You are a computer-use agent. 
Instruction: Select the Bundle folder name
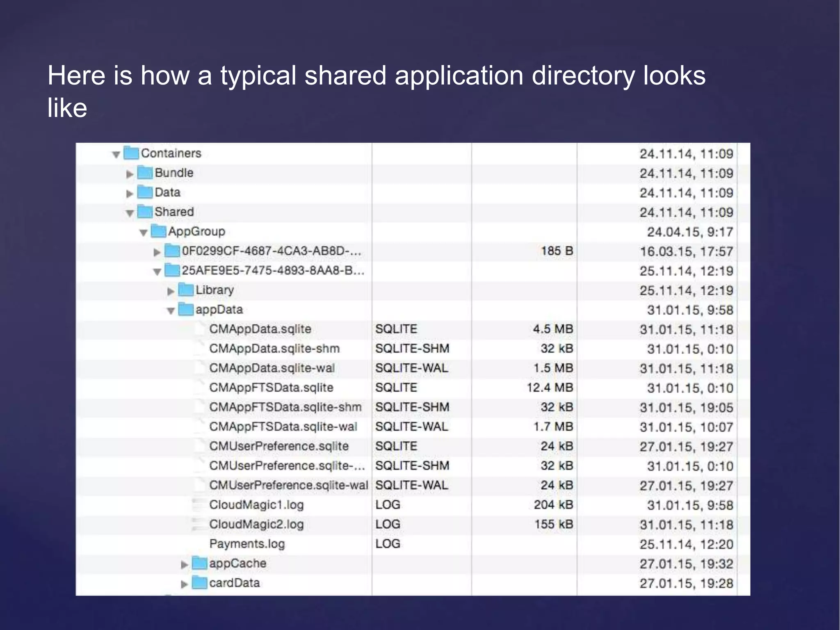coord(174,173)
